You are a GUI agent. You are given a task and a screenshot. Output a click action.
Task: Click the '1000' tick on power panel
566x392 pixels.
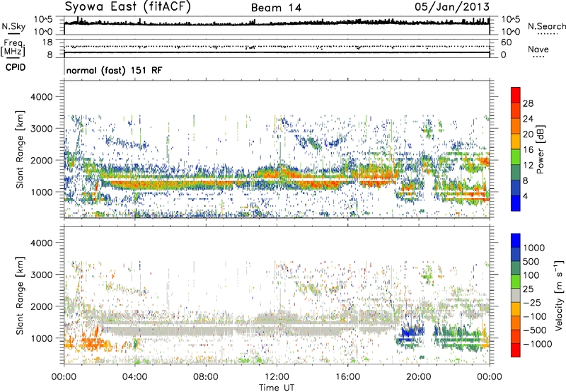[42, 192]
